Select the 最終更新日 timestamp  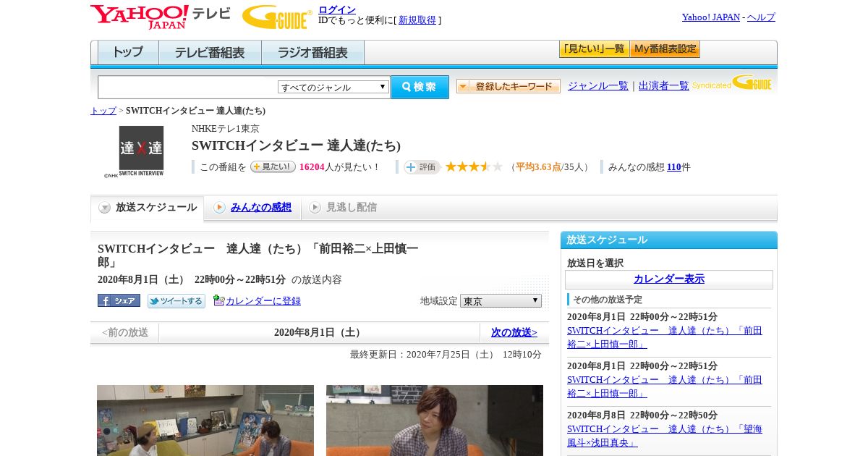tap(446, 355)
